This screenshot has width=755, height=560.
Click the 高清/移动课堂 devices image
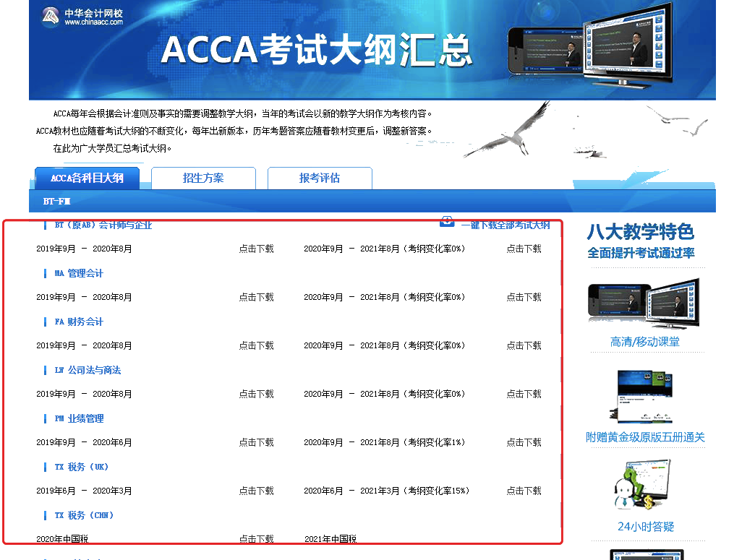point(644,301)
